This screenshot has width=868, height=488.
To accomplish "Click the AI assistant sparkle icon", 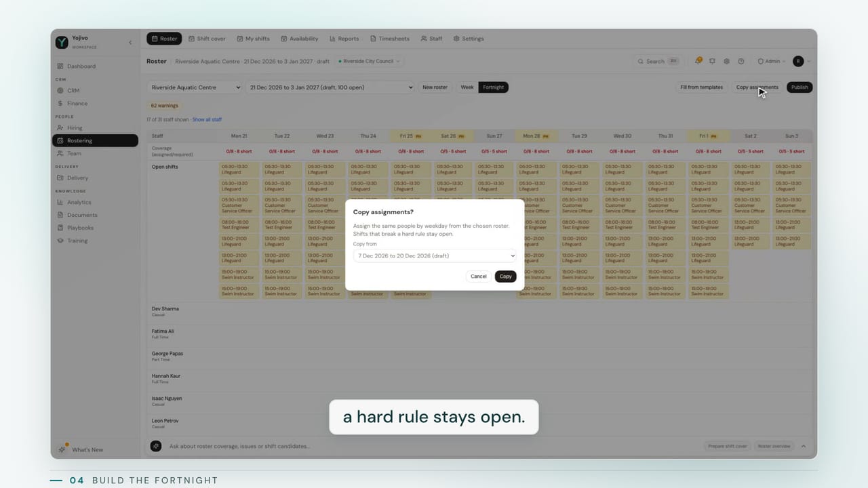I will [156, 446].
